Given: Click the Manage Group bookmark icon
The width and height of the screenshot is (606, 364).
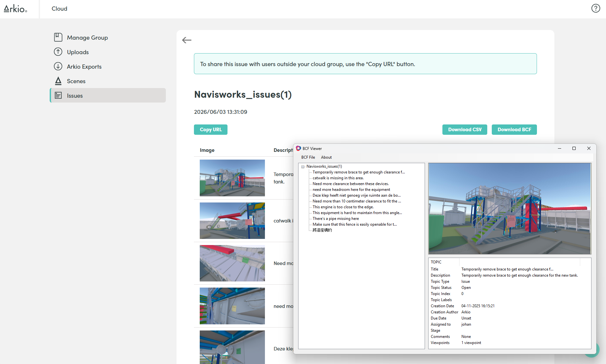Looking at the screenshot, I should (58, 37).
